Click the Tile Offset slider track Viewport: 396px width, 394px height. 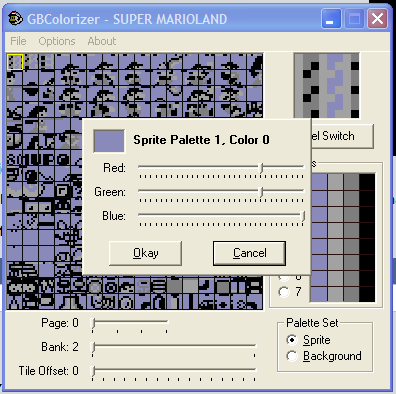[x=174, y=369]
